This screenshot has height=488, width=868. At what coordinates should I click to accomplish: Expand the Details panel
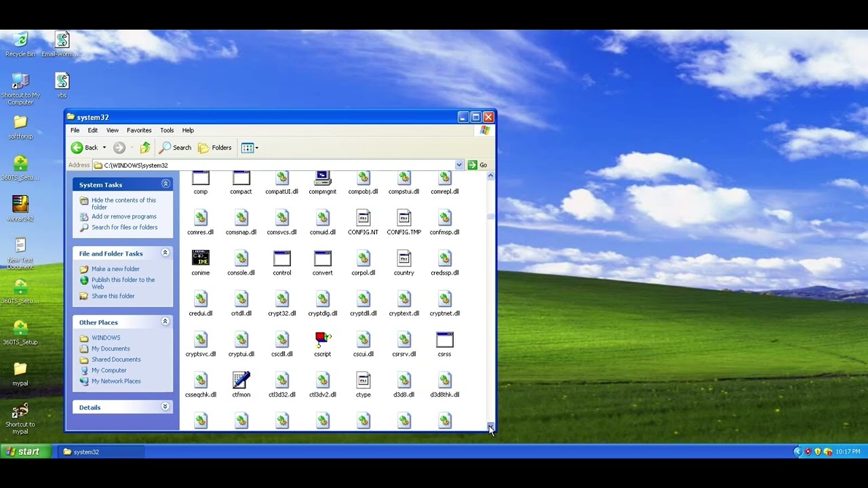point(165,407)
